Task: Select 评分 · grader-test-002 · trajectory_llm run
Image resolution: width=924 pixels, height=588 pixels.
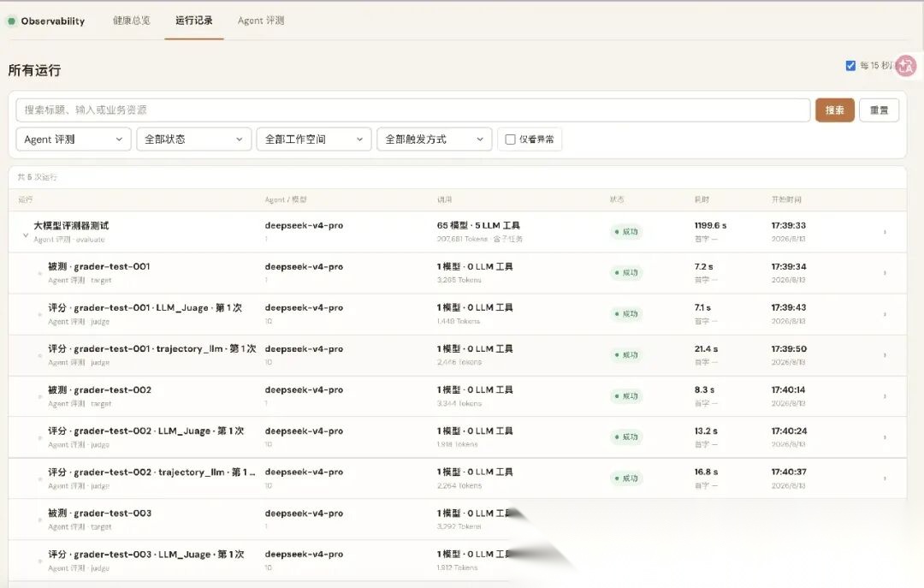Action: point(151,472)
